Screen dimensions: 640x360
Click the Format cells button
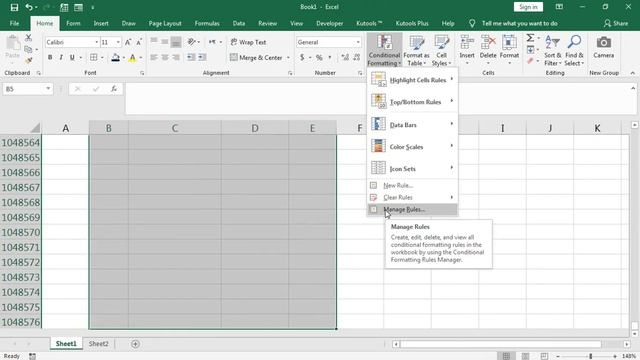[x=509, y=50]
